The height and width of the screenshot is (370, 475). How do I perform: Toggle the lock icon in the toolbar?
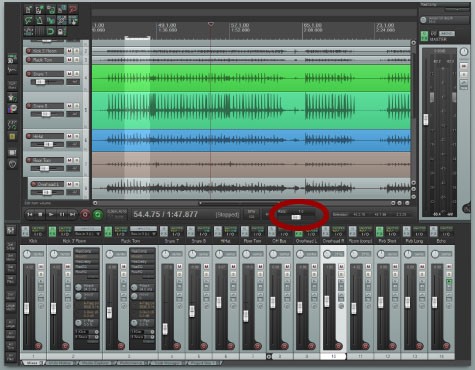(x=60, y=32)
